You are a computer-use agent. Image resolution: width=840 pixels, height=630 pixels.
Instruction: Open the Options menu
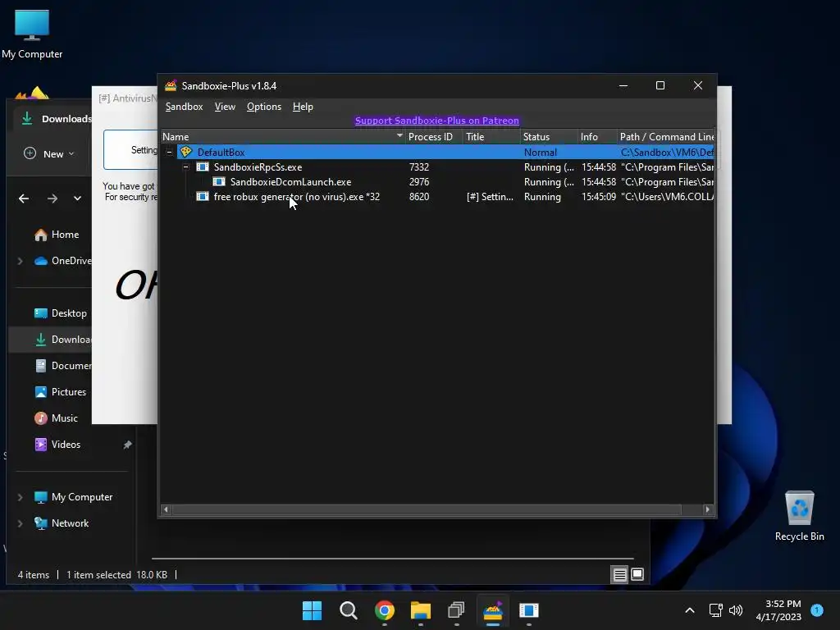tap(263, 107)
